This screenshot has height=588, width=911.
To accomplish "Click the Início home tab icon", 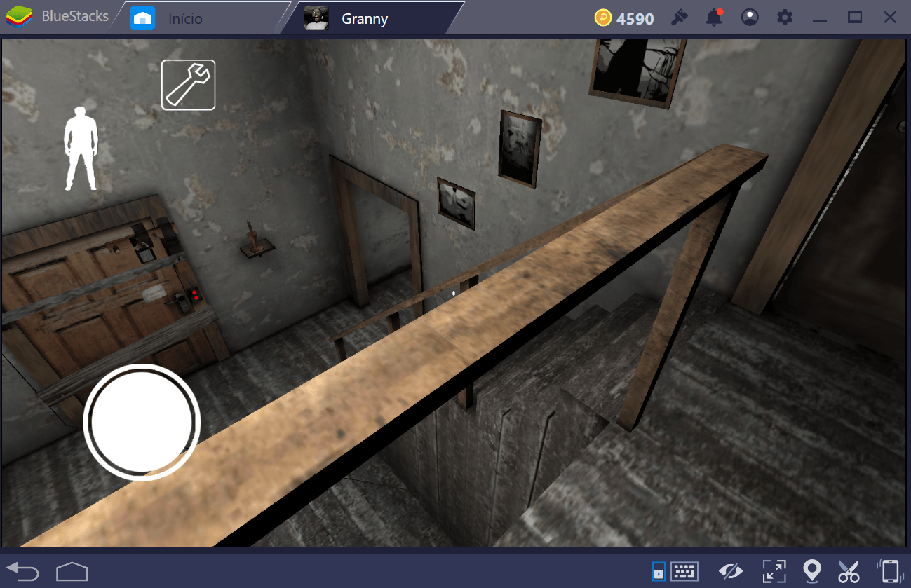I will (x=142, y=19).
